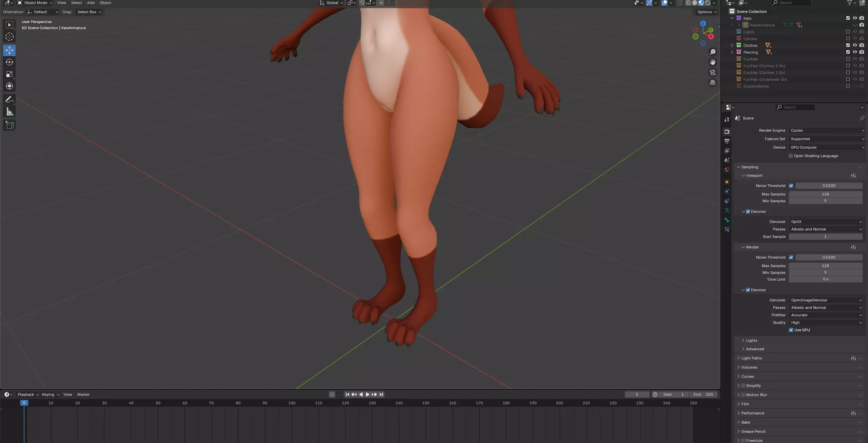Expand the Clothes collection in outliner
Image resolution: width=868 pixels, height=443 pixels.
[x=732, y=45]
